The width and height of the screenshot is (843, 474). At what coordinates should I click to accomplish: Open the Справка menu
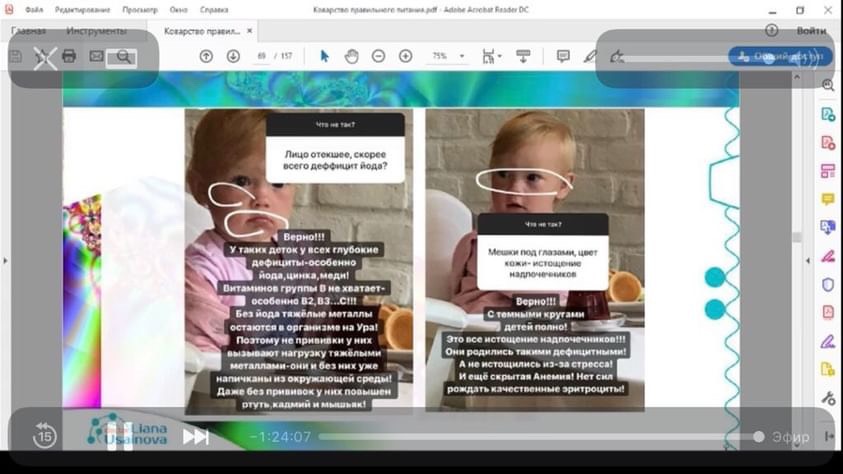(214, 10)
